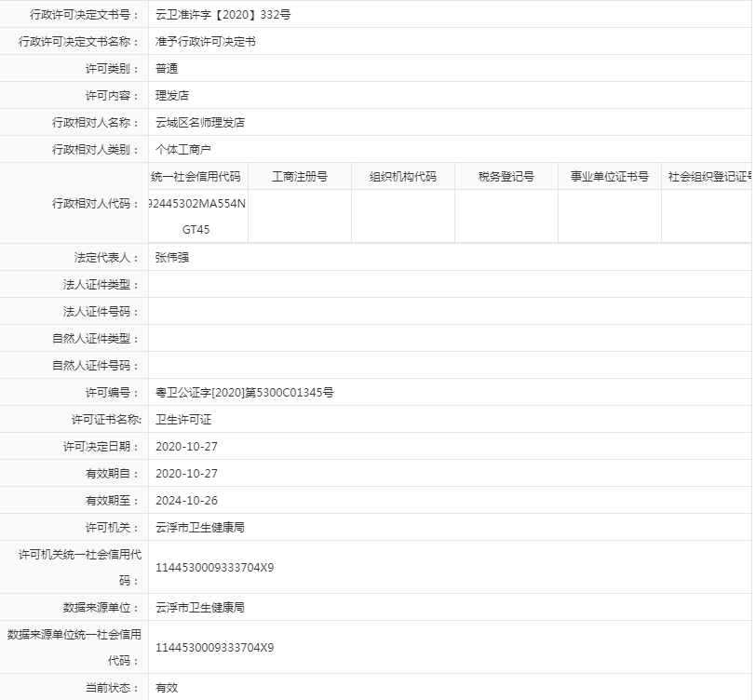Select document number 云卫准许字【2020】332号
756x700 pixels.
tap(223, 15)
